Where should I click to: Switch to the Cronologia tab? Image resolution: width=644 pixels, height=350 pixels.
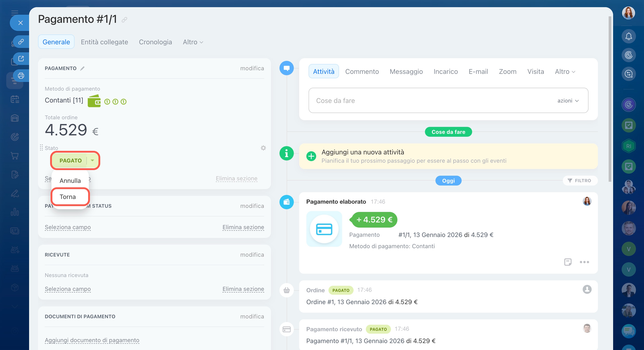click(155, 42)
